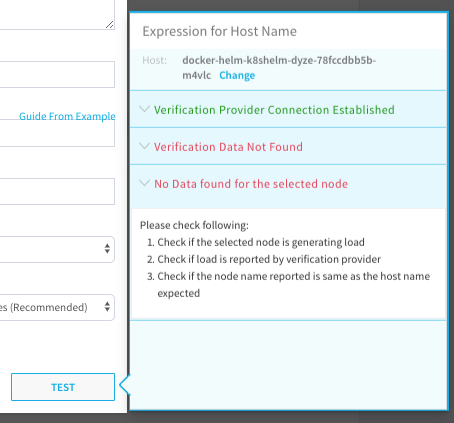
Task: Click the up-down arrows icon on the empty dropdown
Action: 107,249
